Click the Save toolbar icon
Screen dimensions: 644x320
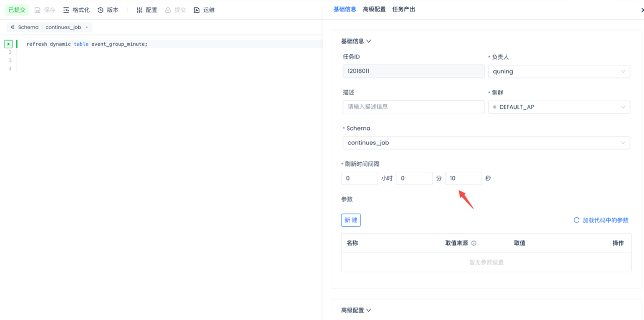(x=37, y=10)
